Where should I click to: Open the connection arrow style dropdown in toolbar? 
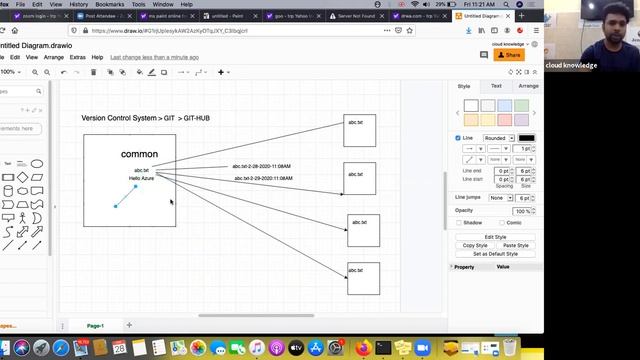pyautogui.click(x=183, y=72)
